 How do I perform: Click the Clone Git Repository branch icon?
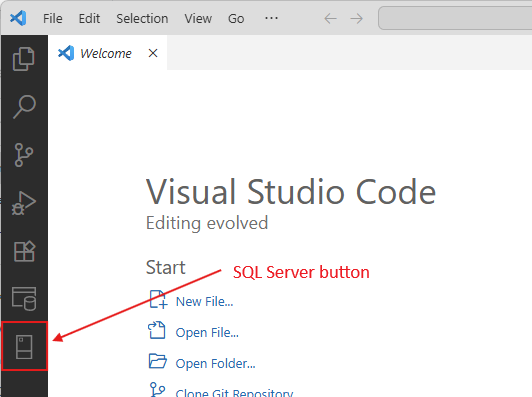pyautogui.click(x=157, y=390)
